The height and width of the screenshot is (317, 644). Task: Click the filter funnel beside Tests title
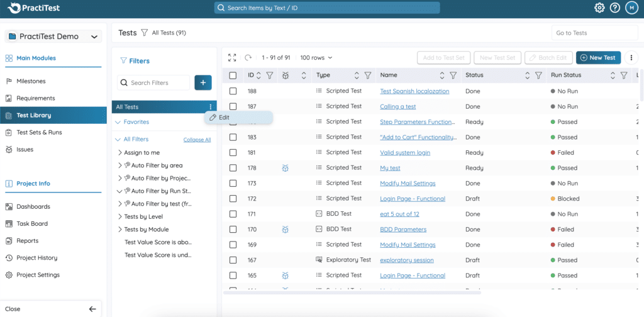[x=144, y=33]
